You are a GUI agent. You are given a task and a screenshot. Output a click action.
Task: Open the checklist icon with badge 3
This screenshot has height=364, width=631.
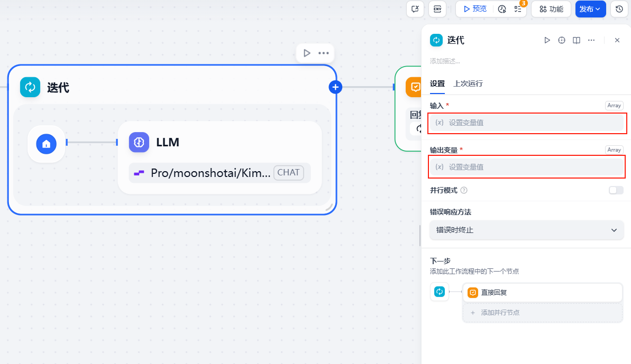pyautogui.click(x=518, y=9)
